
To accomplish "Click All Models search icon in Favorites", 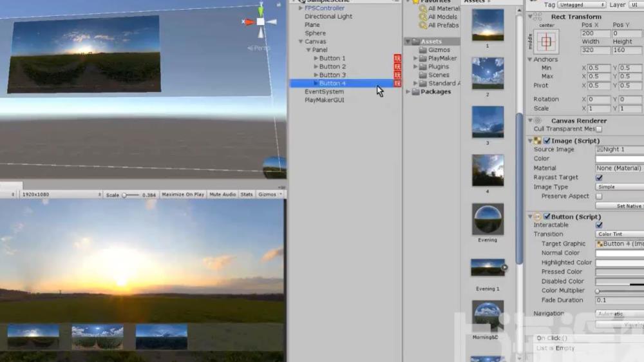I will point(422,17).
